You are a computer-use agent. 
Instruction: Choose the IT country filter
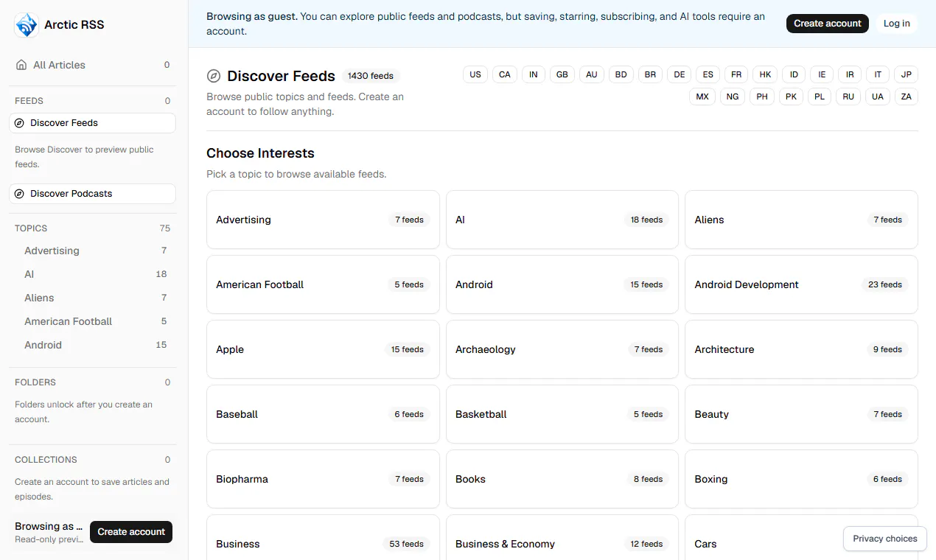tap(878, 74)
